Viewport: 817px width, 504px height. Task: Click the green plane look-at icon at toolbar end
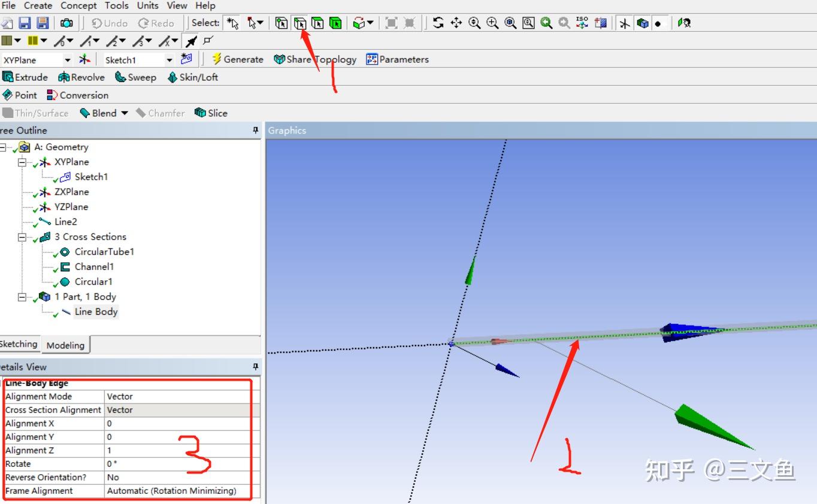[x=684, y=23]
